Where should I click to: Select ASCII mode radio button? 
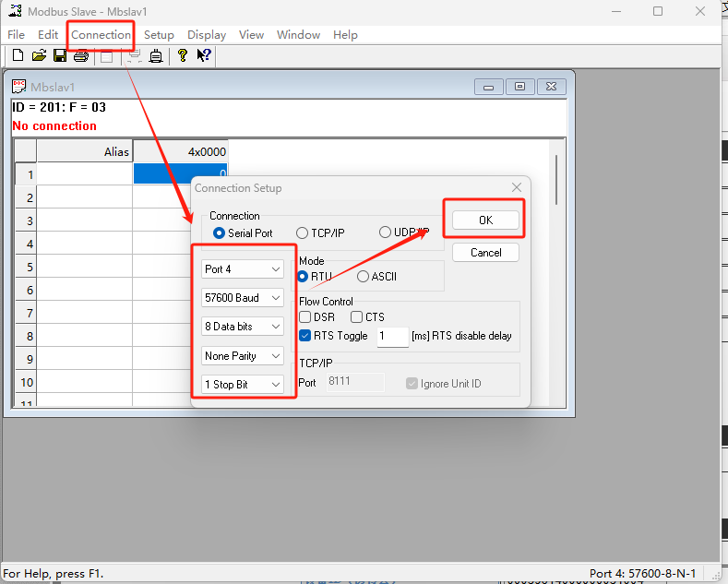coord(364,276)
